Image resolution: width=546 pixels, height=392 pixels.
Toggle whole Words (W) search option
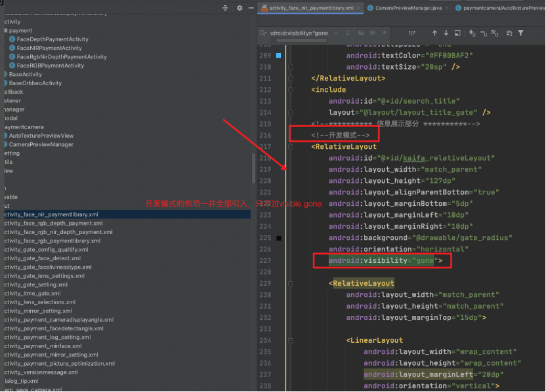coord(373,33)
